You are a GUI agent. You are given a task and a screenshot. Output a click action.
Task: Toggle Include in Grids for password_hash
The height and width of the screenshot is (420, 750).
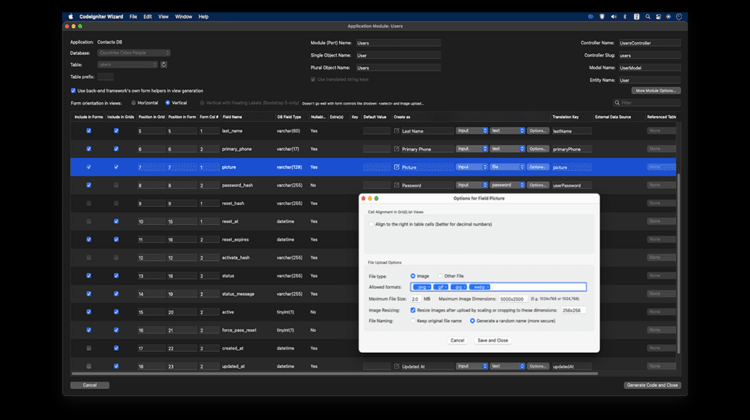click(x=116, y=185)
